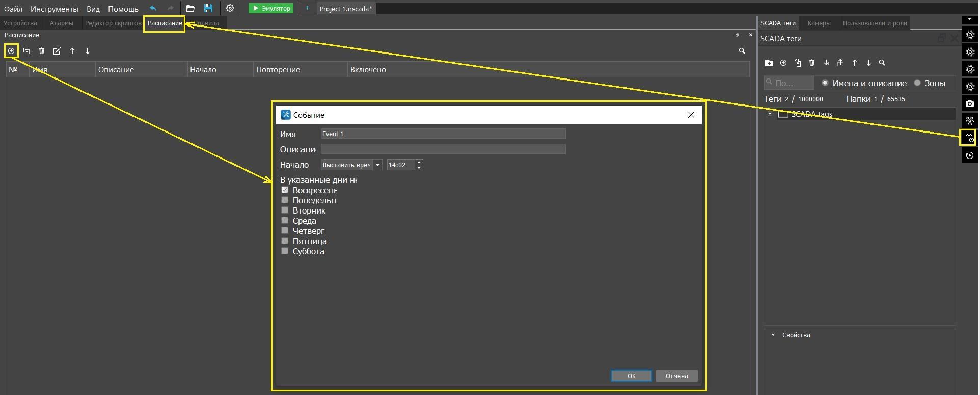Open the schedule sidebar calendar icon
Image resolution: width=980 pixels, height=395 pixels.
pos(969,138)
